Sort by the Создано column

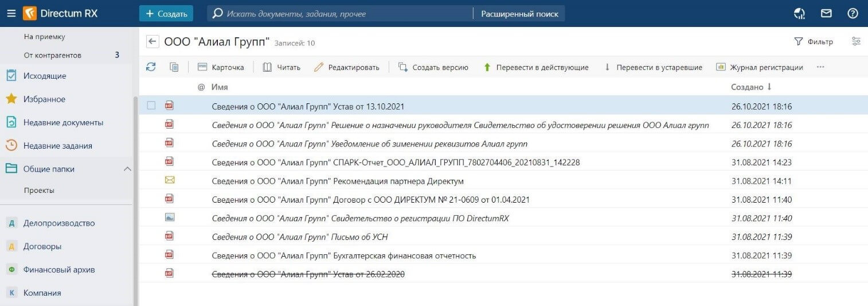(x=750, y=87)
